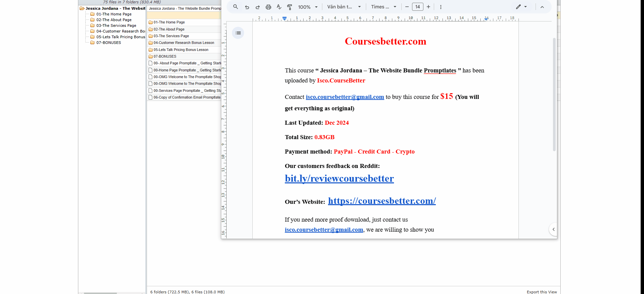
Task: Decrease font size with minus button
Action: 407,7
